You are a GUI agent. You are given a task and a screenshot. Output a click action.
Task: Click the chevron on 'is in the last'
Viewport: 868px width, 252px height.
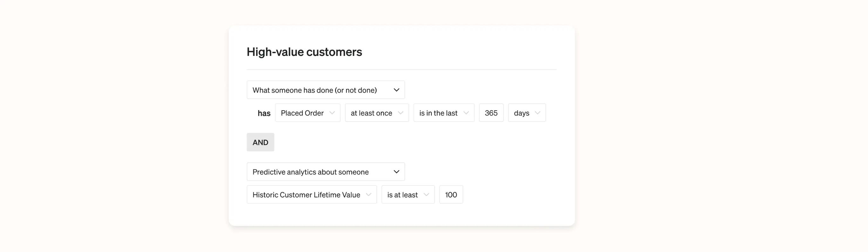(466, 113)
